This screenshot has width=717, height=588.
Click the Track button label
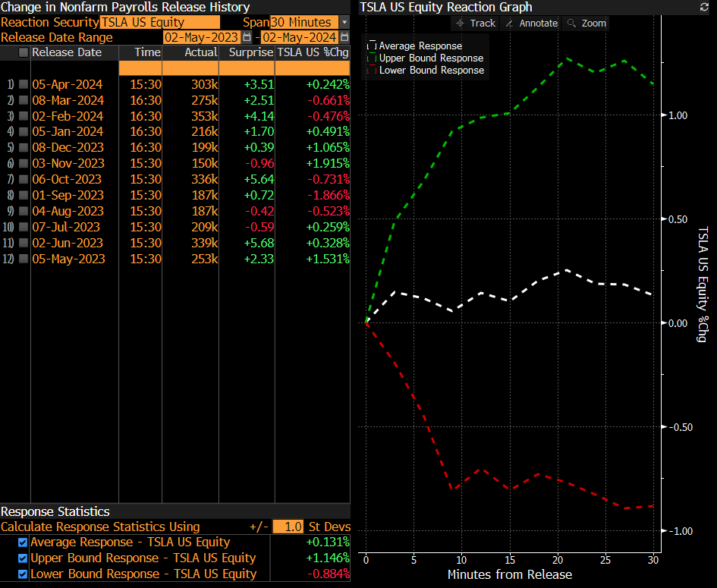(483, 24)
